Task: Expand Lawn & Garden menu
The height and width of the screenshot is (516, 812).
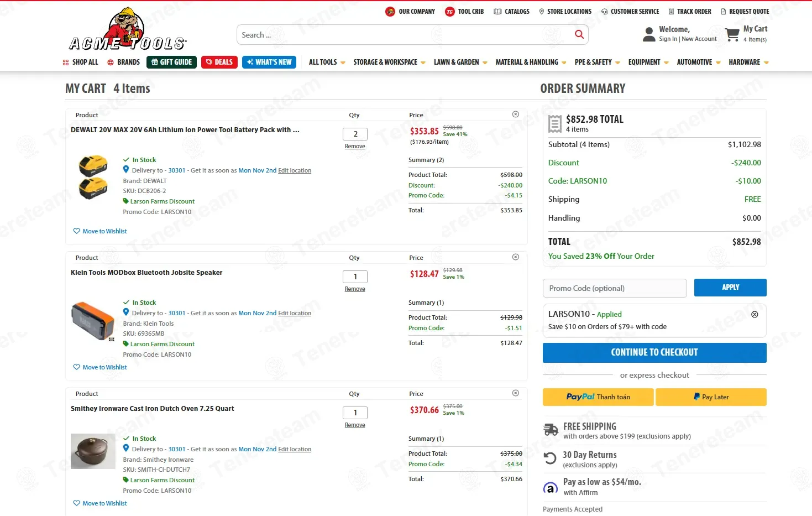Action: click(x=460, y=62)
